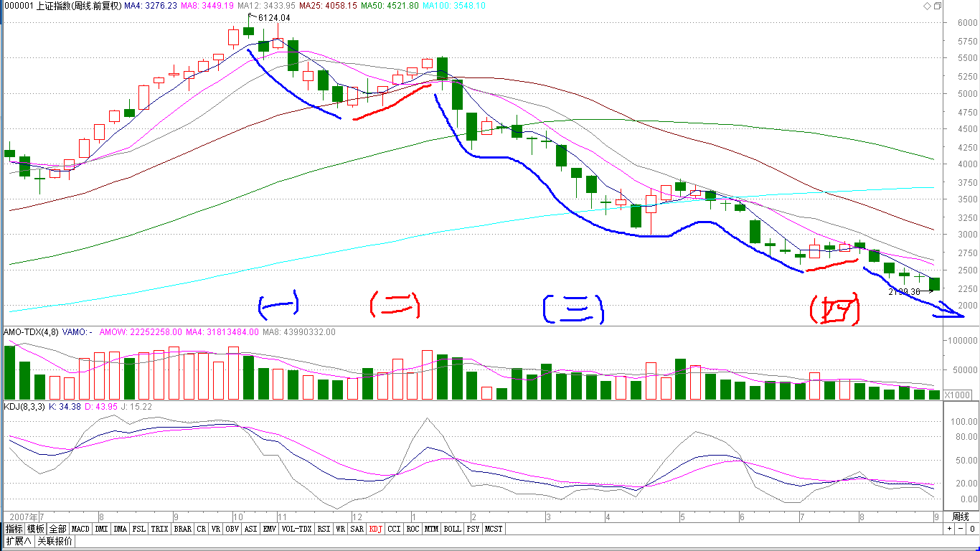980x551 pixels.
Task: Select the BRAR indicator
Action: [x=182, y=529]
